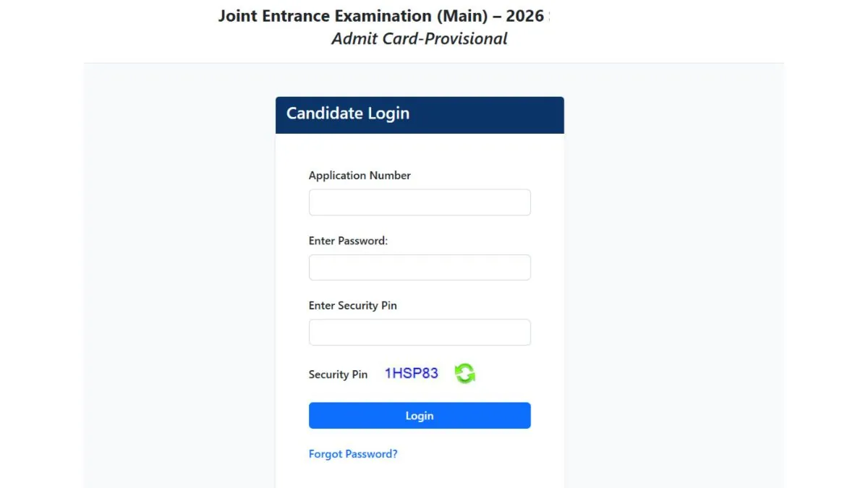
Task: Open the Forgot Password link
Action: click(x=353, y=453)
